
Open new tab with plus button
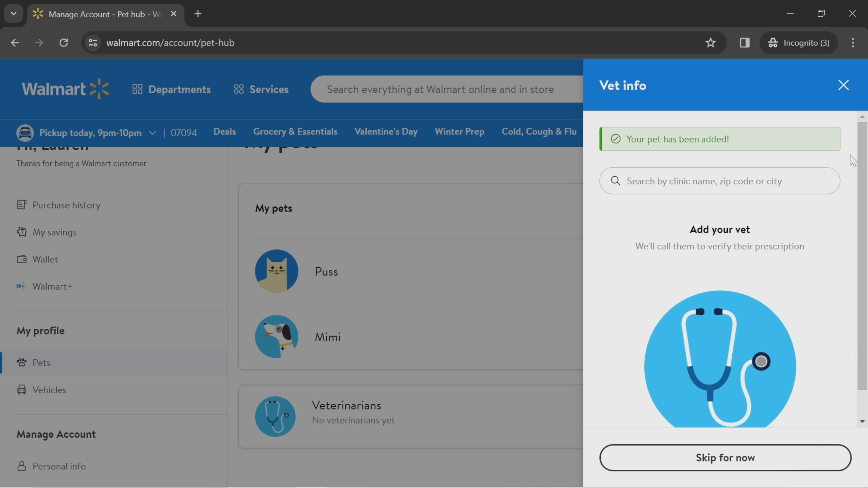(198, 14)
